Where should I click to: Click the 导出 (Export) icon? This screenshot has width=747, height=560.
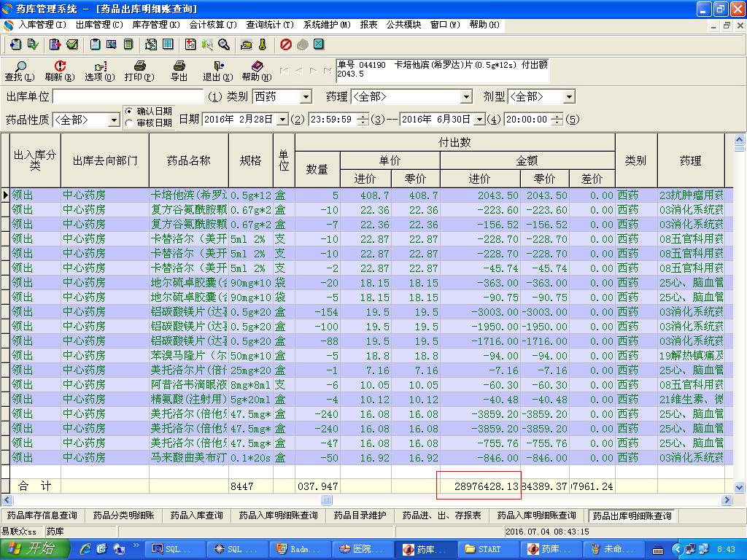pyautogui.click(x=179, y=67)
